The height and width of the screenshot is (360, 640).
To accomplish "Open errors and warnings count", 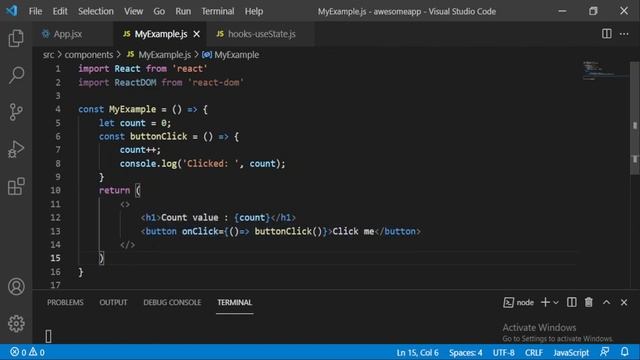I will click(x=27, y=352).
